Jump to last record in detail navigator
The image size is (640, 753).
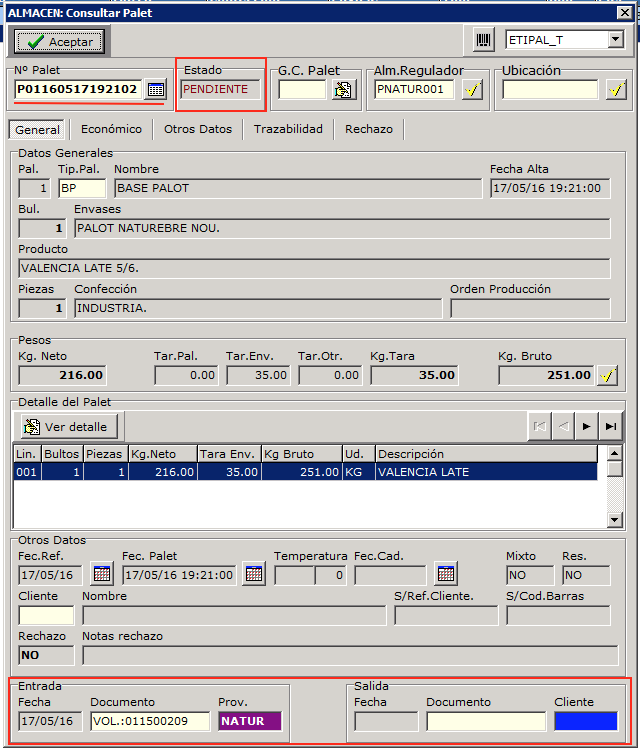[x=610, y=426]
